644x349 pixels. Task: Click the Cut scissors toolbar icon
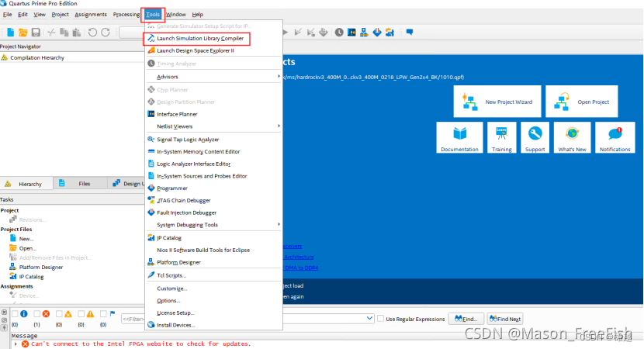(x=51, y=32)
